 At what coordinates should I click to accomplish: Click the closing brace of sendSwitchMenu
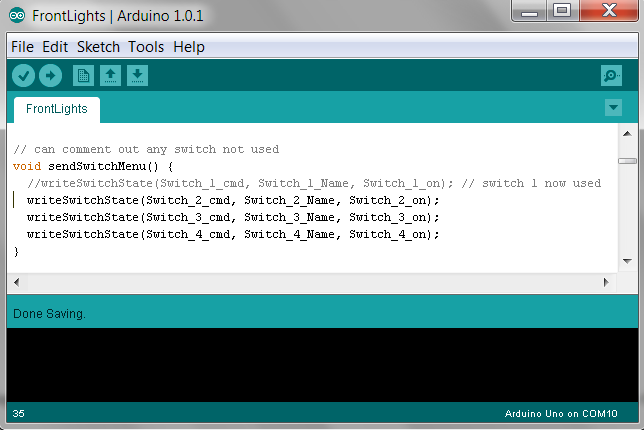pyautogui.click(x=16, y=251)
